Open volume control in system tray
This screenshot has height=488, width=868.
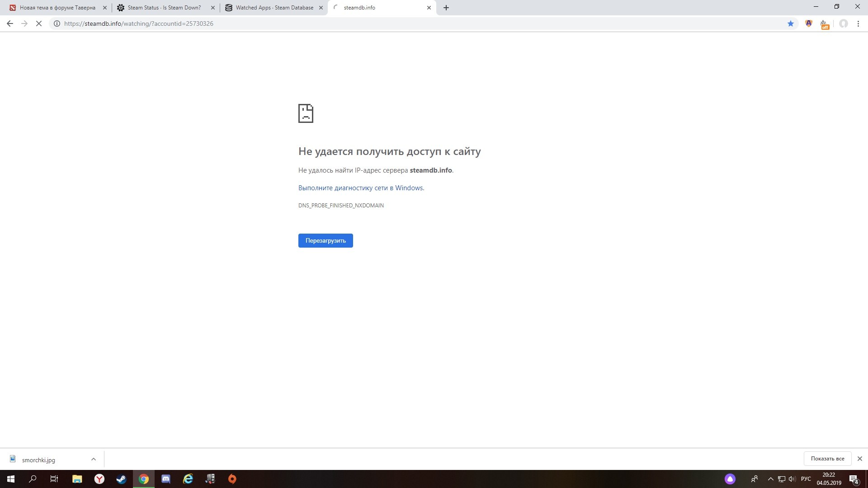(x=792, y=479)
